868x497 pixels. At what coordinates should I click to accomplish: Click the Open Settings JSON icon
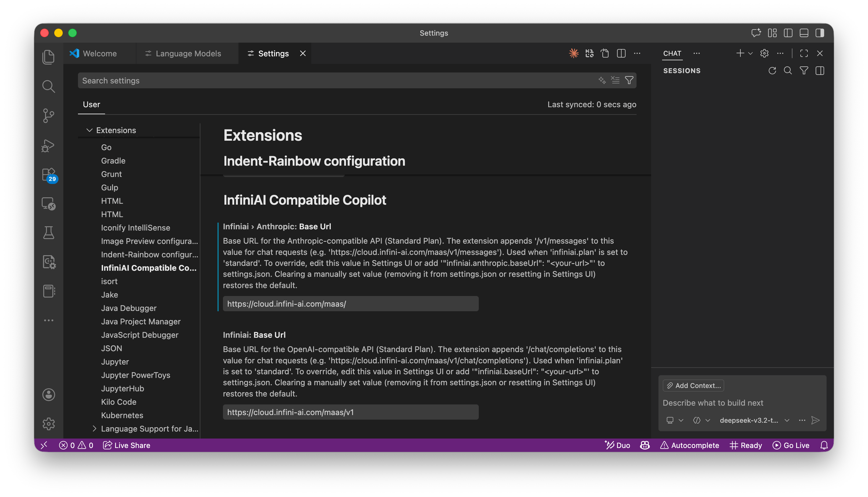[x=605, y=54]
